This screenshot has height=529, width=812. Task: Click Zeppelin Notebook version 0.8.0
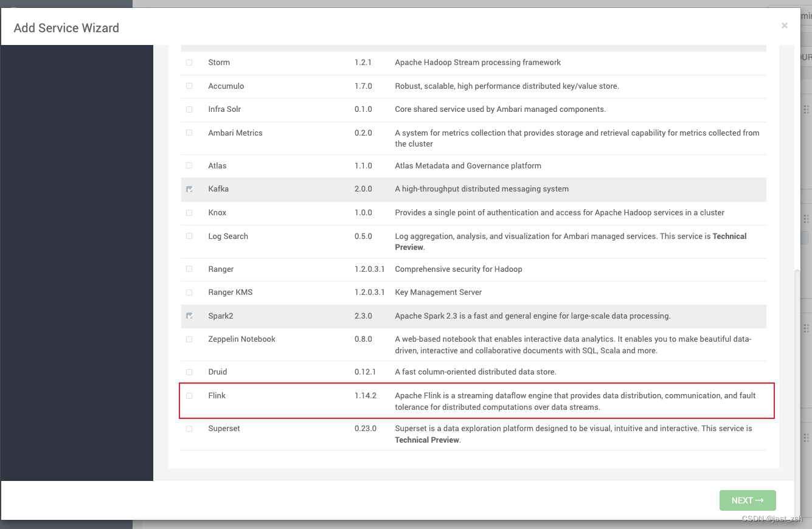363,339
